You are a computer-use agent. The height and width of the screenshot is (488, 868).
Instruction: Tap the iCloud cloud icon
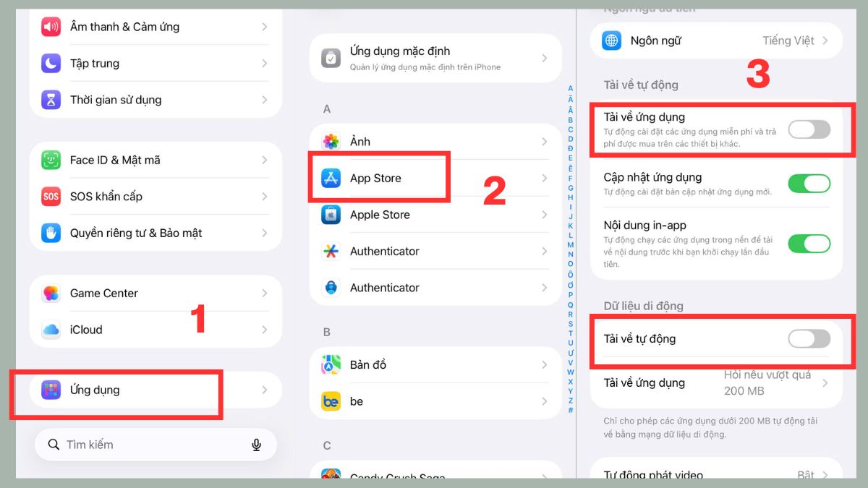tap(51, 330)
